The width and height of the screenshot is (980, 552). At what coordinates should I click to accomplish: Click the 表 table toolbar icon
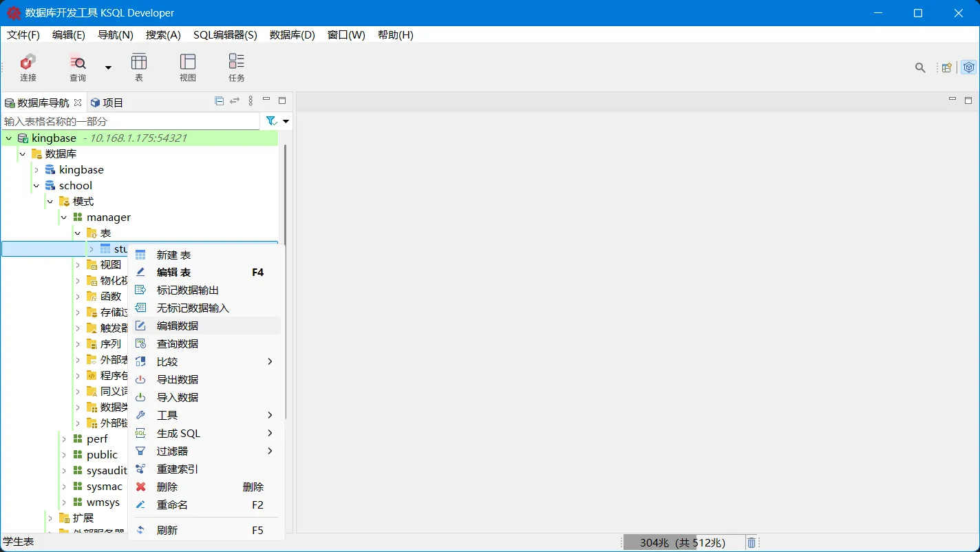click(x=139, y=67)
